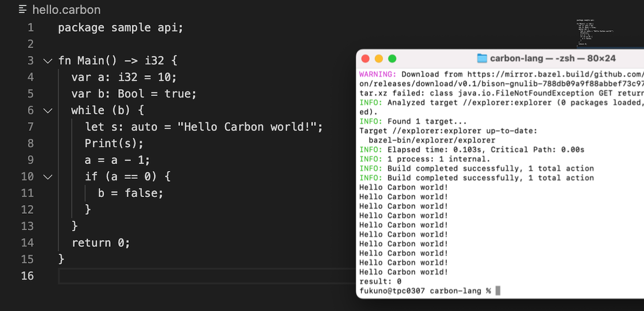Viewport: 644px width, 311px height.
Task: Click the 'var a: i32 = 10;' line
Action: point(124,77)
